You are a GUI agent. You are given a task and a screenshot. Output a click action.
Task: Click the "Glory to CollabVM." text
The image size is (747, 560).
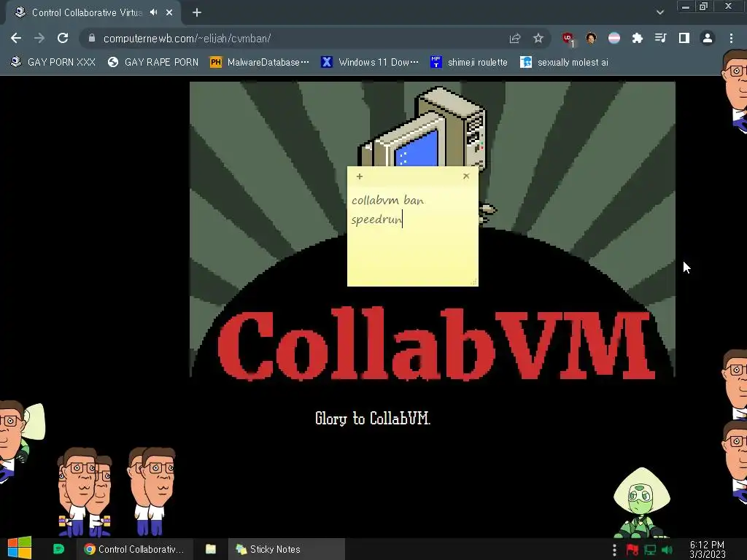[x=373, y=419]
